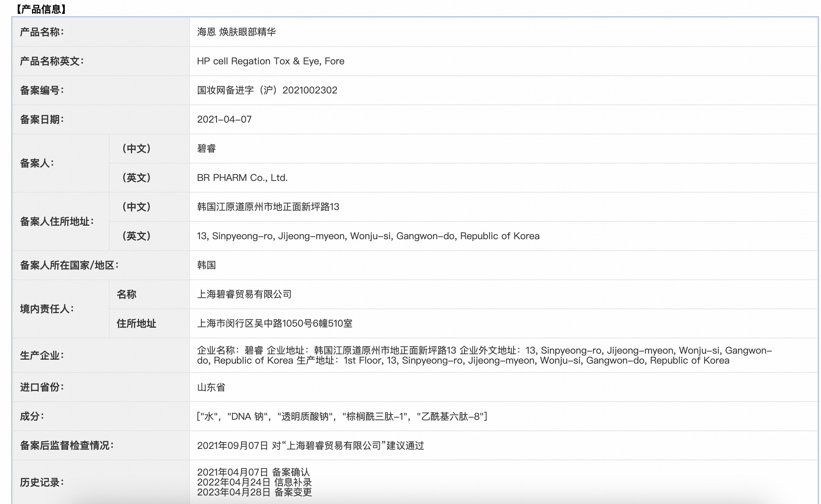Click Chinese address 韩国江原道原州市地正面新坪路13
Screen dimensions: 821x504
(x=268, y=207)
